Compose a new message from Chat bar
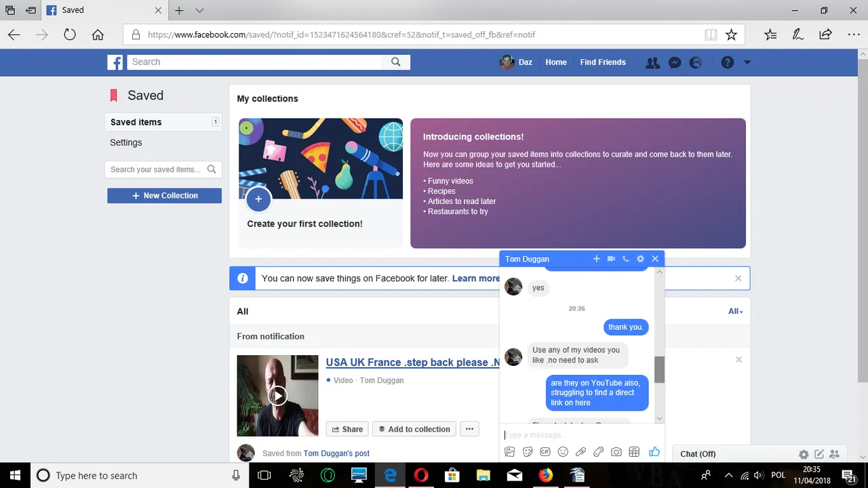Viewport: 868px width, 488px height. coord(819,454)
